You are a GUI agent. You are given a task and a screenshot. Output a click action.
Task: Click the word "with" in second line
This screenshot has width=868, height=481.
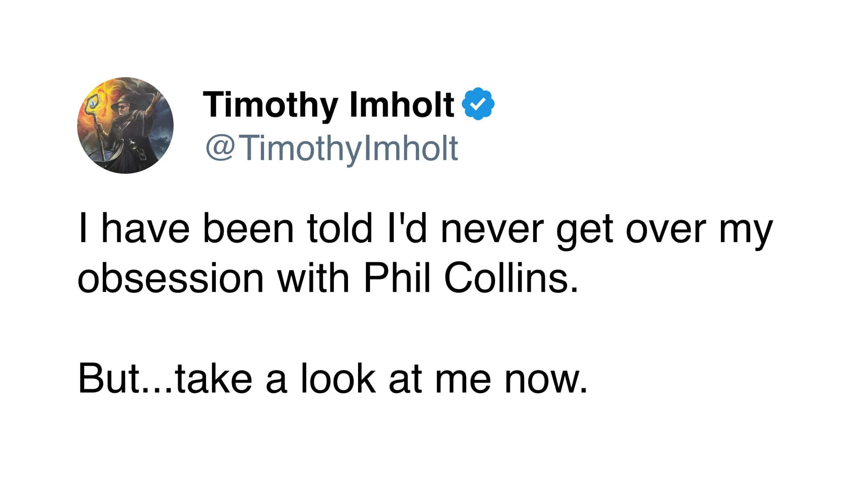(314, 278)
